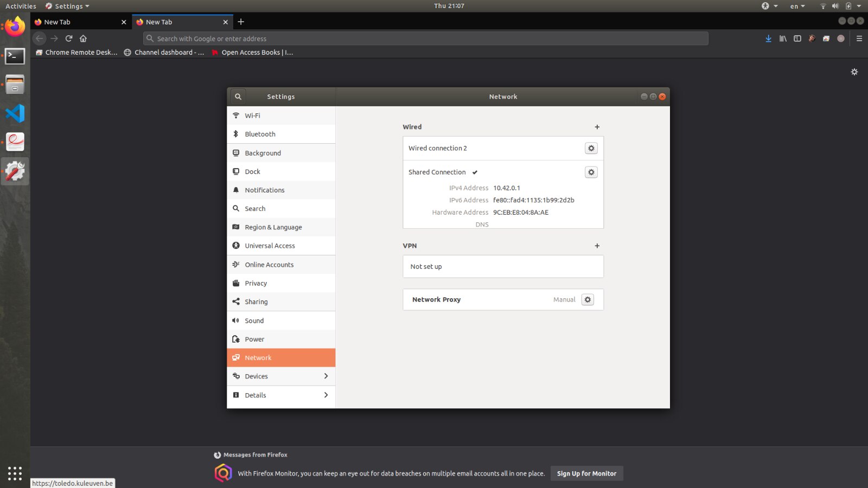Image resolution: width=868 pixels, height=488 pixels.
Task: Focus the Firefox address bar
Action: click(426, 38)
